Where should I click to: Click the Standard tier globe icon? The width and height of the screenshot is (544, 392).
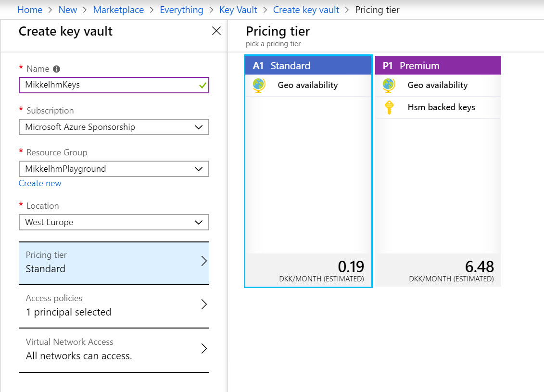point(259,86)
